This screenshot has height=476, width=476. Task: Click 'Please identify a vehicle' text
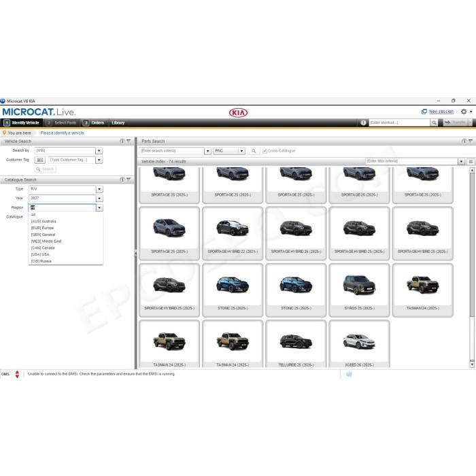63,133
